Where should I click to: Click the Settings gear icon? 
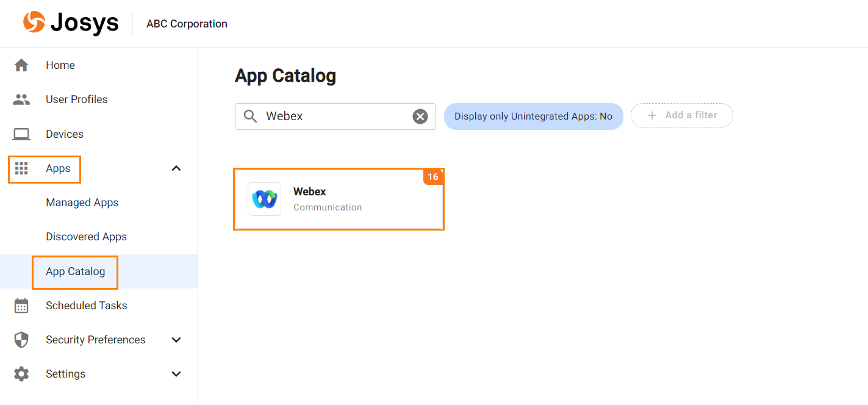pos(21,374)
